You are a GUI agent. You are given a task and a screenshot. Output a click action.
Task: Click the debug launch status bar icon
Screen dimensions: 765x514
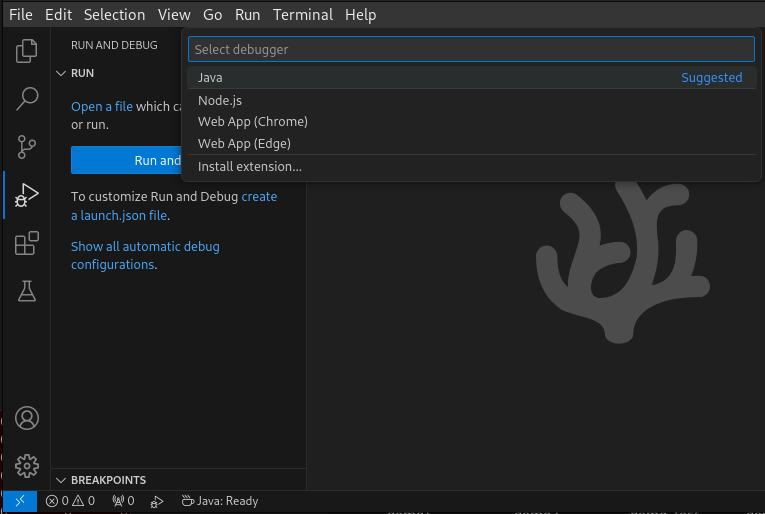pyautogui.click(x=157, y=501)
